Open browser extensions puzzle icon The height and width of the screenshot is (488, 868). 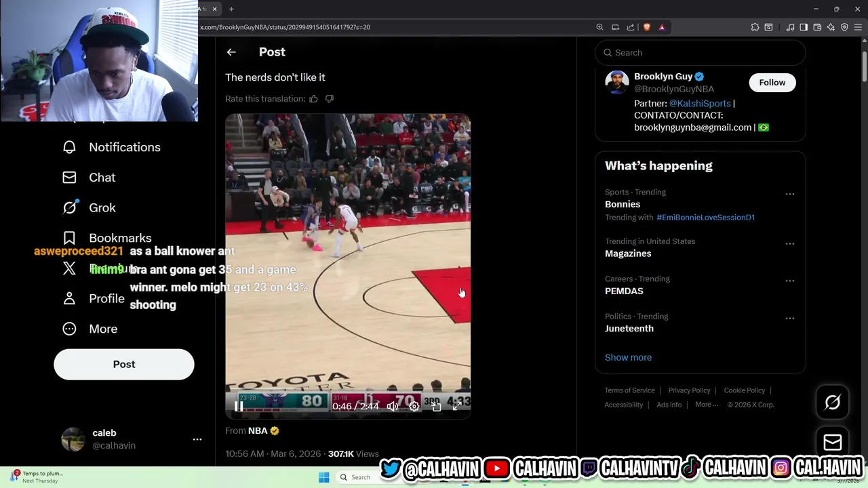click(x=755, y=27)
